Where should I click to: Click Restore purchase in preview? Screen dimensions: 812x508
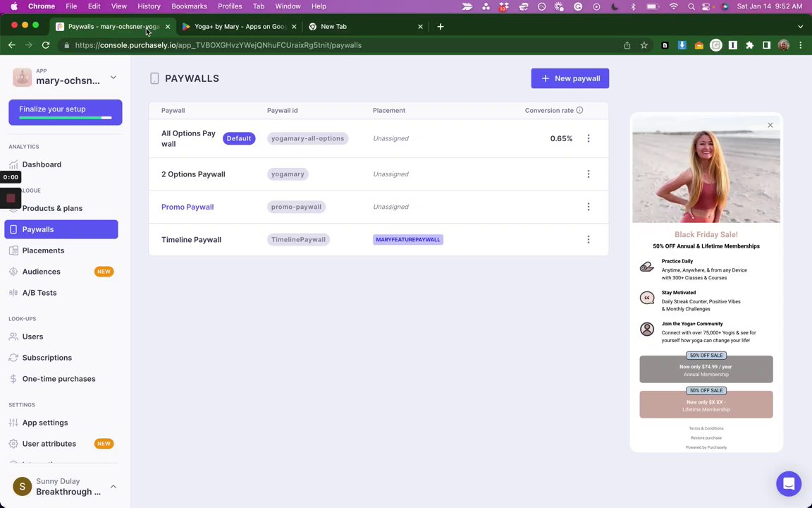click(706, 437)
